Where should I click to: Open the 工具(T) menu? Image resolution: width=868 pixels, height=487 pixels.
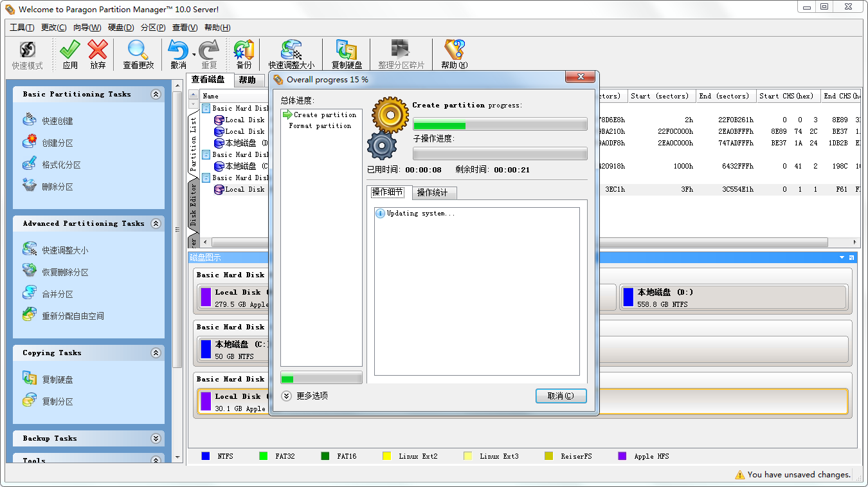(x=22, y=28)
